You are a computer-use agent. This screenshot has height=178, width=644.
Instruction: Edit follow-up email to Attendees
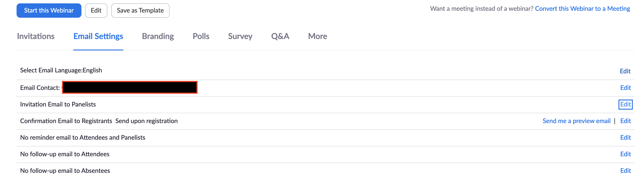tap(625, 154)
